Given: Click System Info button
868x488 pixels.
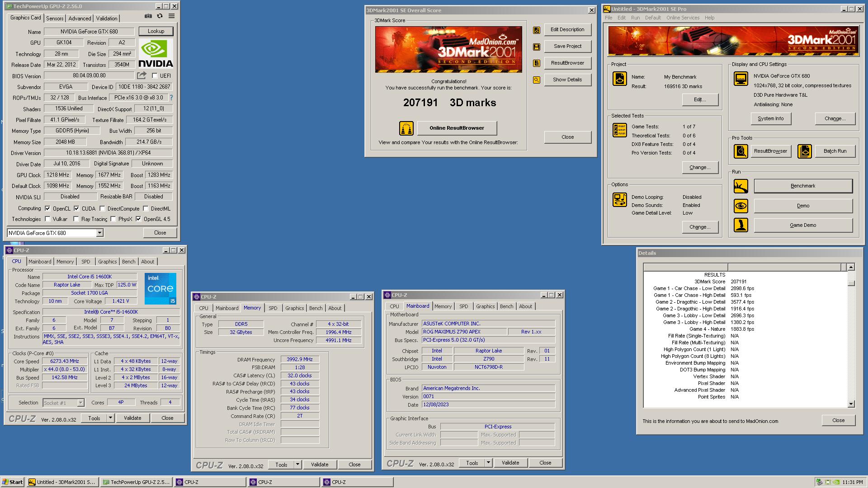Looking at the screenshot, I should pos(770,118).
